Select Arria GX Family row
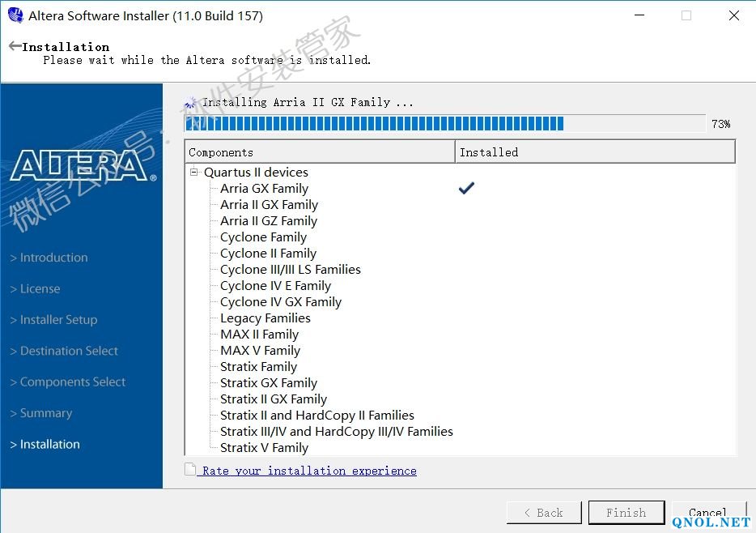 coord(264,189)
